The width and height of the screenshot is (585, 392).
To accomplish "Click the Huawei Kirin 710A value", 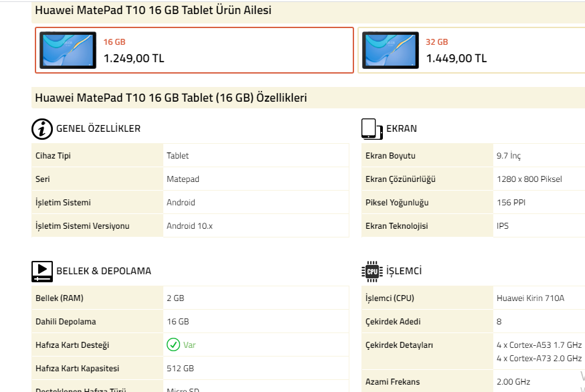I will [530, 298].
